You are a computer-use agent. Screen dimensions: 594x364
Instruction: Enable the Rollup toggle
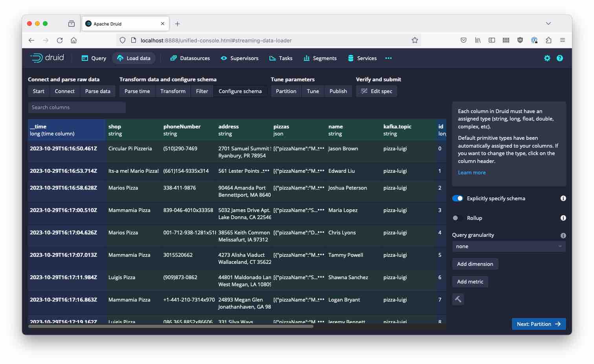[458, 218]
